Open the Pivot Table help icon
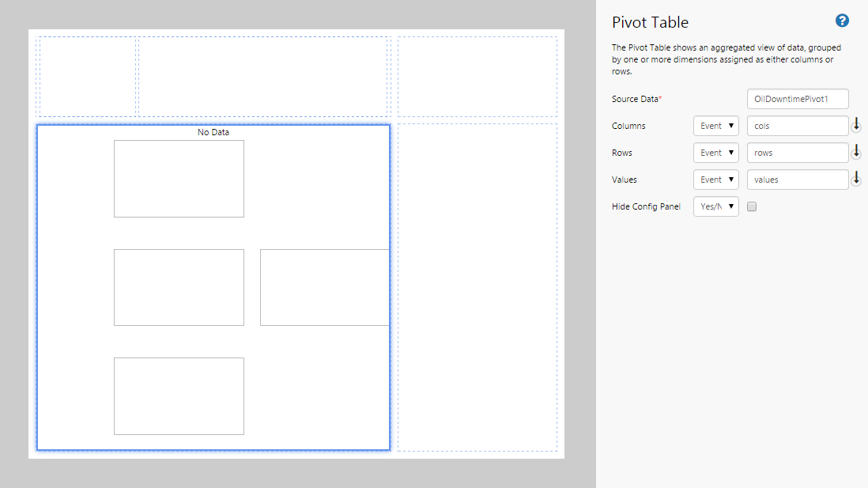Image resolution: width=868 pixels, height=488 pixels. point(842,21)
